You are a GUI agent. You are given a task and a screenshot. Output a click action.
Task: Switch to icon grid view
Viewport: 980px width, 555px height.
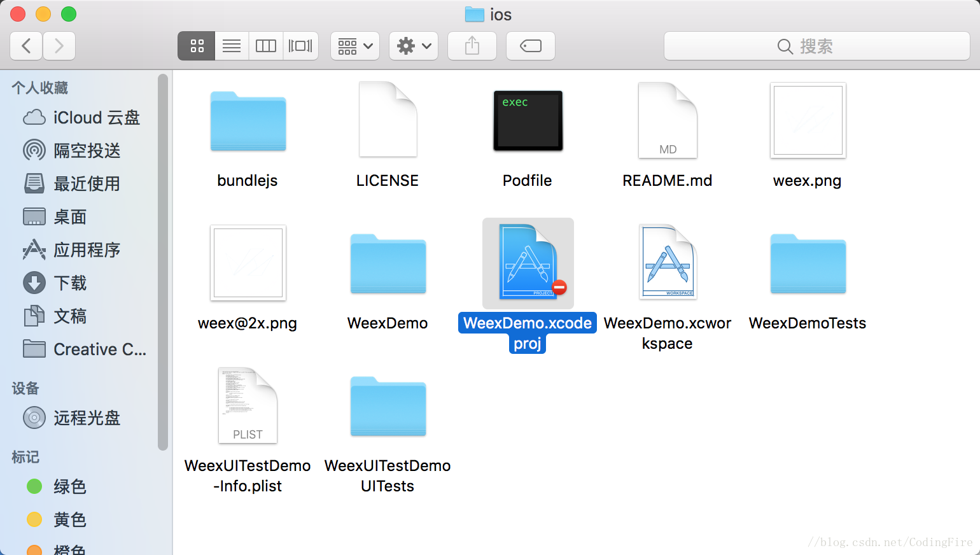(197, 46)
